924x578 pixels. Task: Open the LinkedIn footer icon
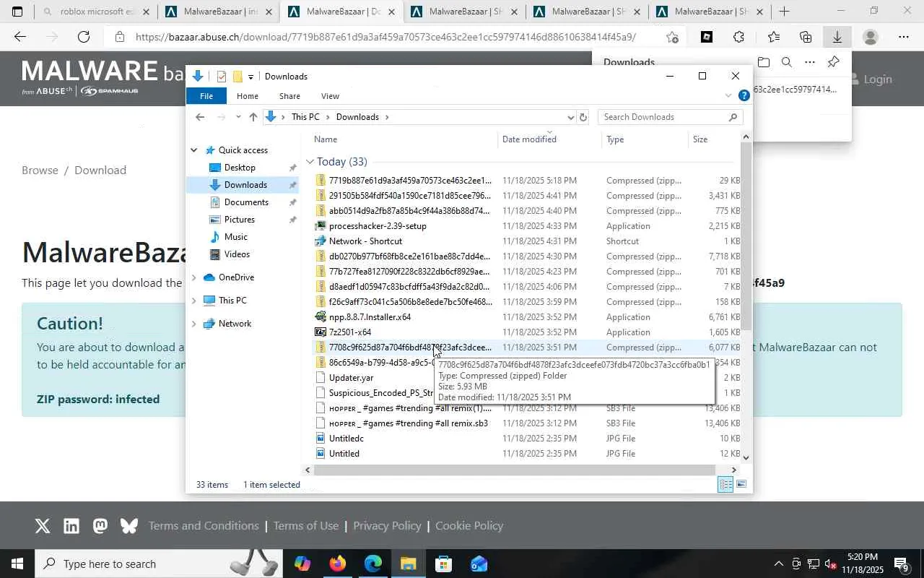coord(71,526)
